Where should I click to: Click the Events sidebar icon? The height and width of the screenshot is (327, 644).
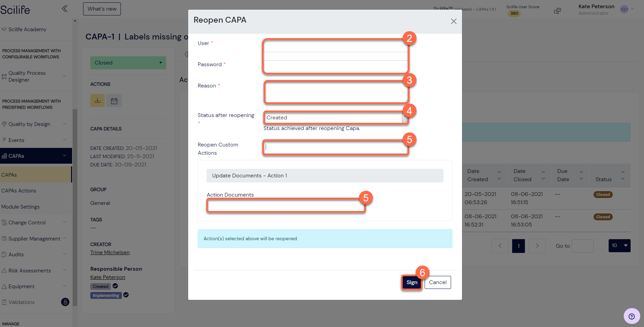(4, 140)
